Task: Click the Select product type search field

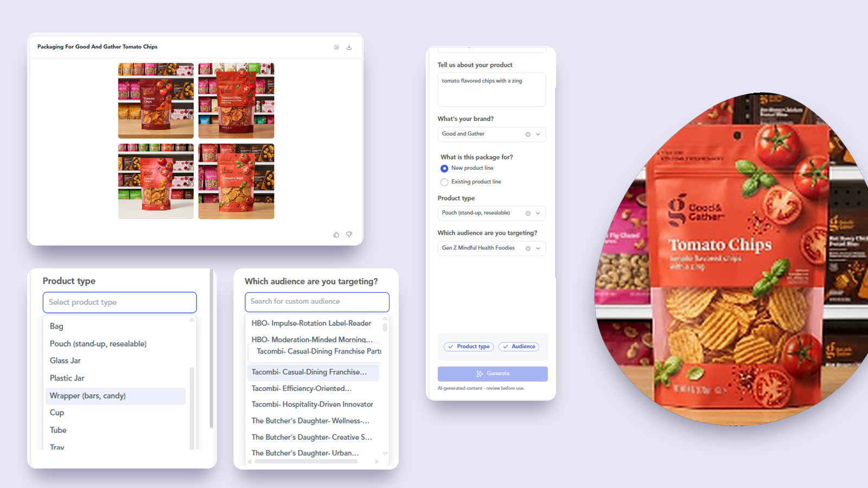Action: (120, 303)
